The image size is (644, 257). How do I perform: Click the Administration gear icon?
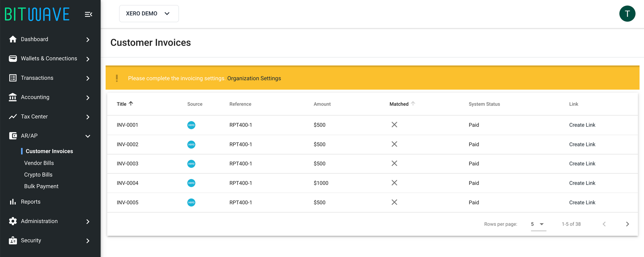(13, 221)
